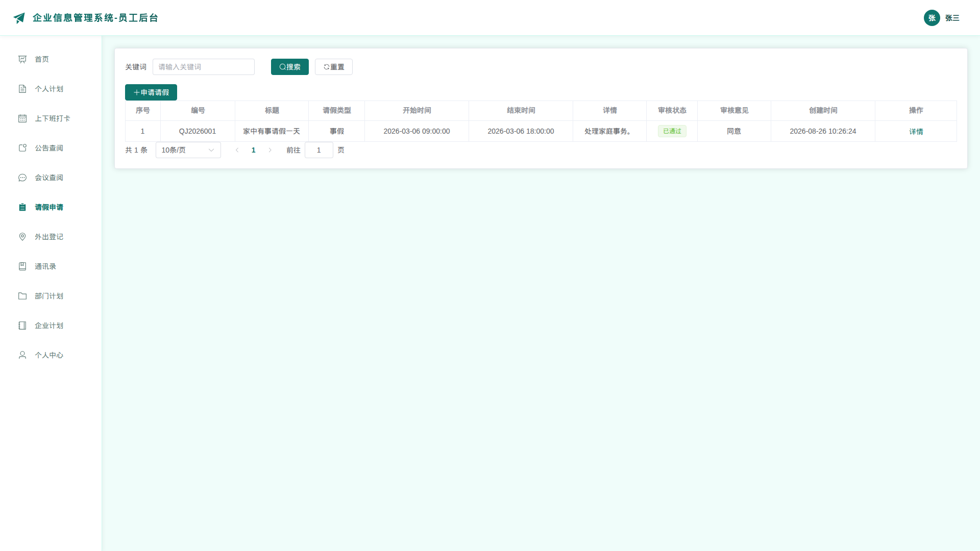This screenshot has width=980, height=551.
Task: Go to next page arrow
Action: click(270, 150)
